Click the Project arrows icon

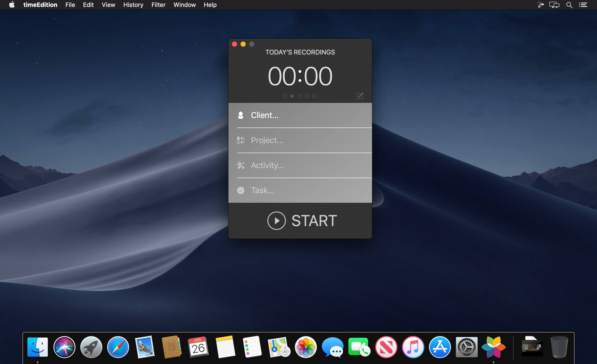(x=240, y=140)
